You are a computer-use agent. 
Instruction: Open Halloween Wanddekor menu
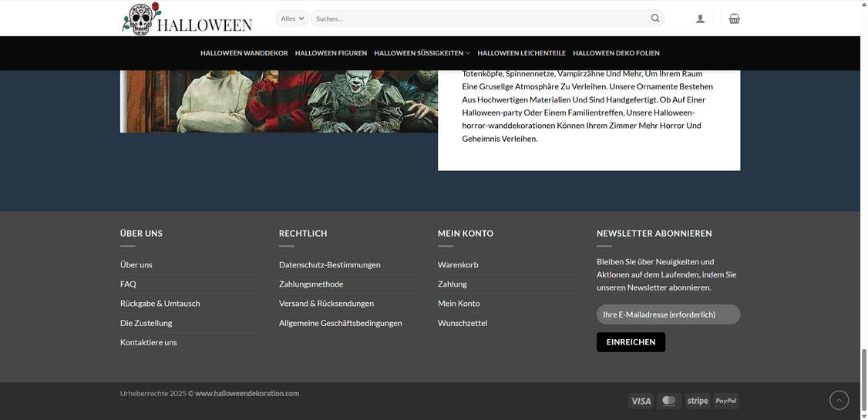(x=244, y=53)
